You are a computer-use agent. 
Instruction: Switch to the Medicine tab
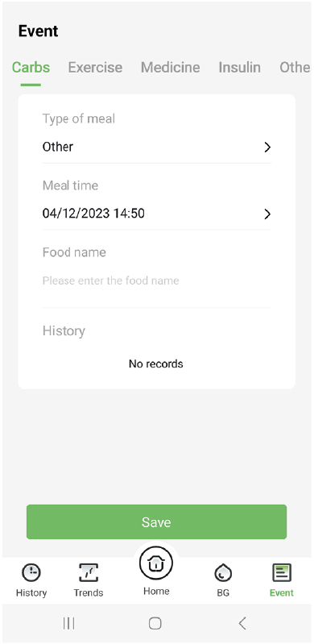coord(171,68)
